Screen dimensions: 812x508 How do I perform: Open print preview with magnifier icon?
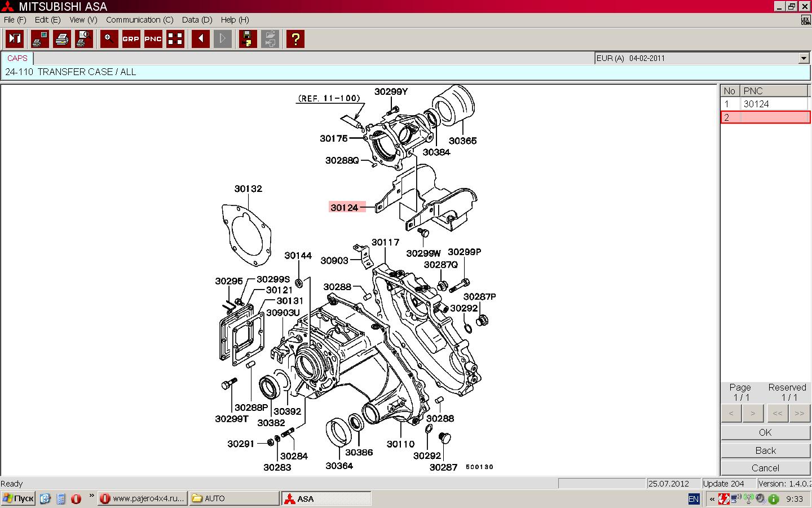click(x=84, y=39)
